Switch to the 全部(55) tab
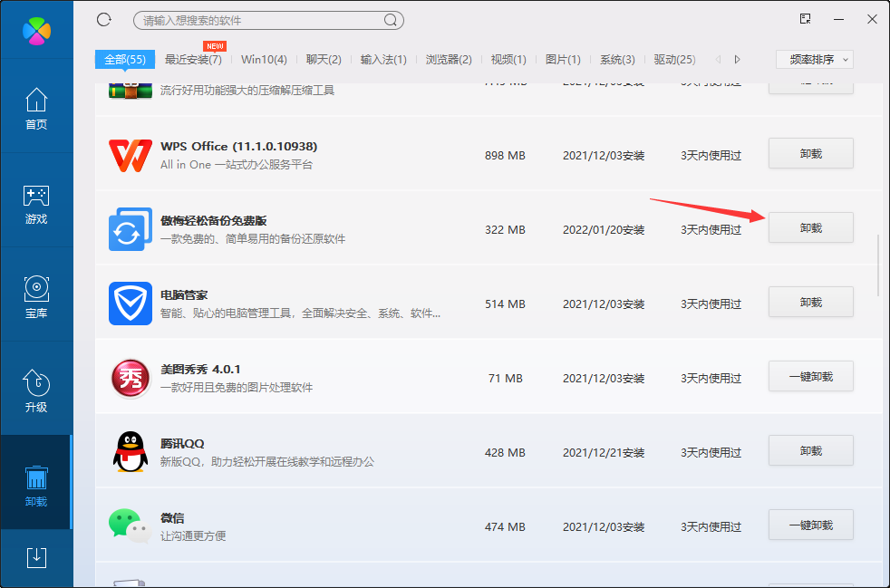890x588 pixels. point(125,60)
